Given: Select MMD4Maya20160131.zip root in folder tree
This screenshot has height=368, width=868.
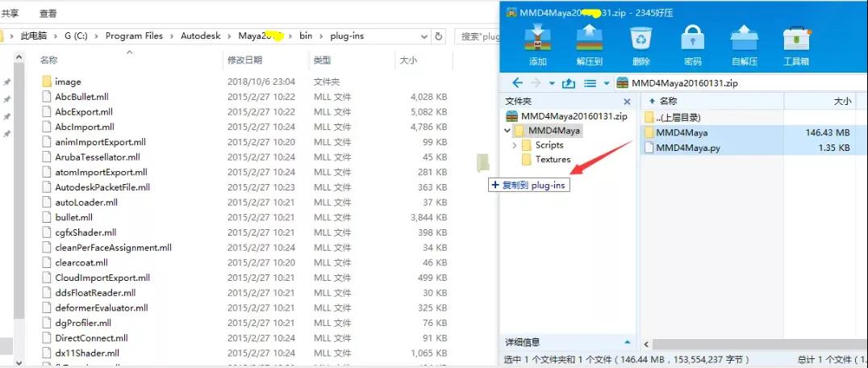Looking at the screenshot, I should coord(567,116).
